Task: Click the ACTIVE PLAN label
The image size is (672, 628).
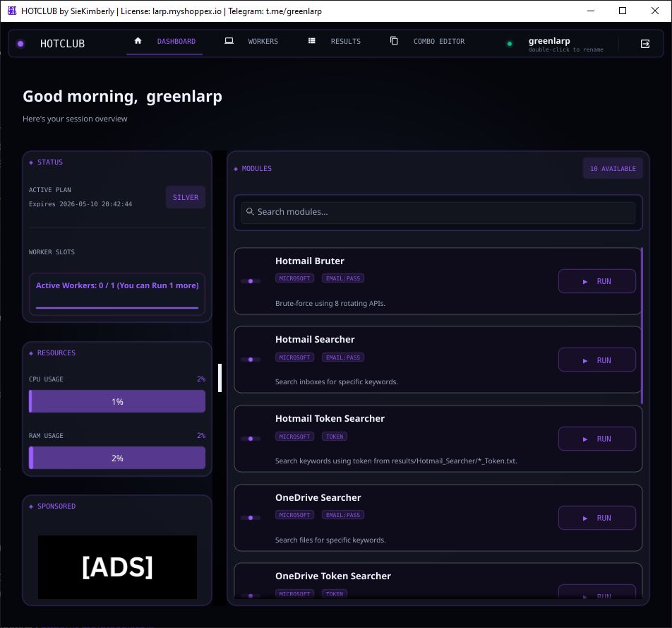Action: 49,190
